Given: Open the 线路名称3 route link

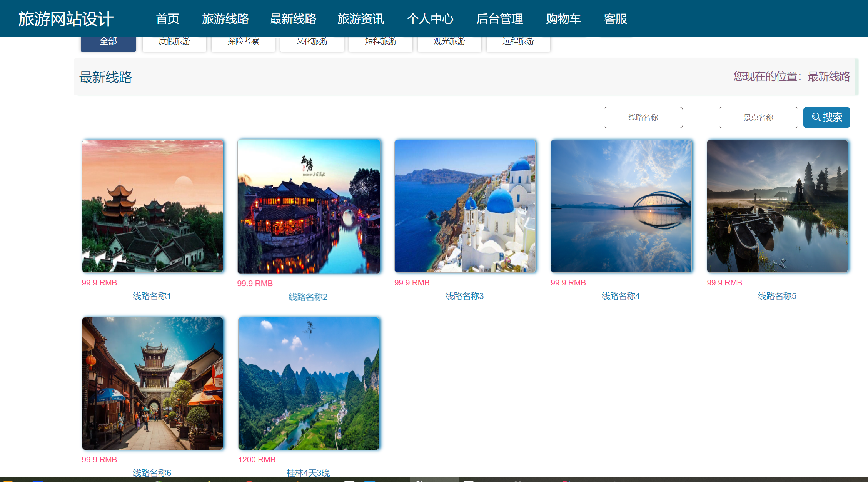Looking at the screenshot, I should click(x=464, y=296).
